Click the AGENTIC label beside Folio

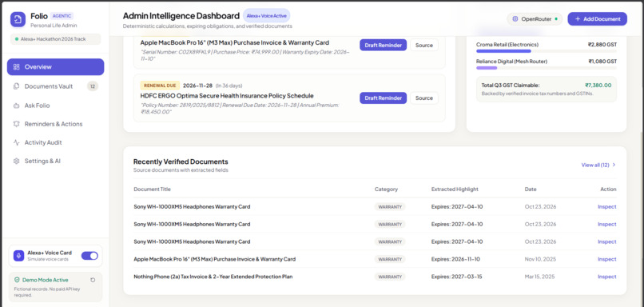[62, 16]
